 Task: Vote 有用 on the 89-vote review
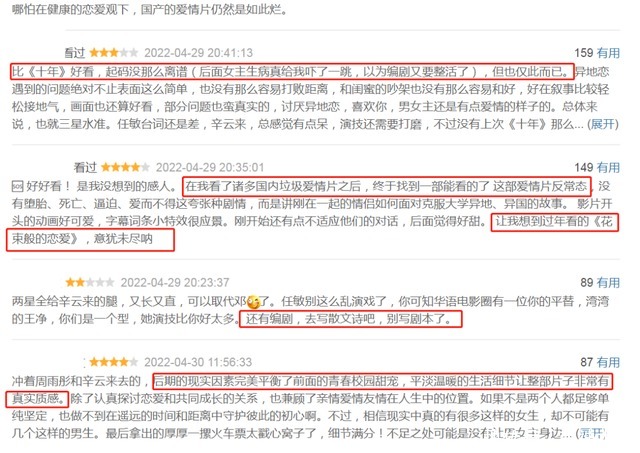click(x=608, y=282)
